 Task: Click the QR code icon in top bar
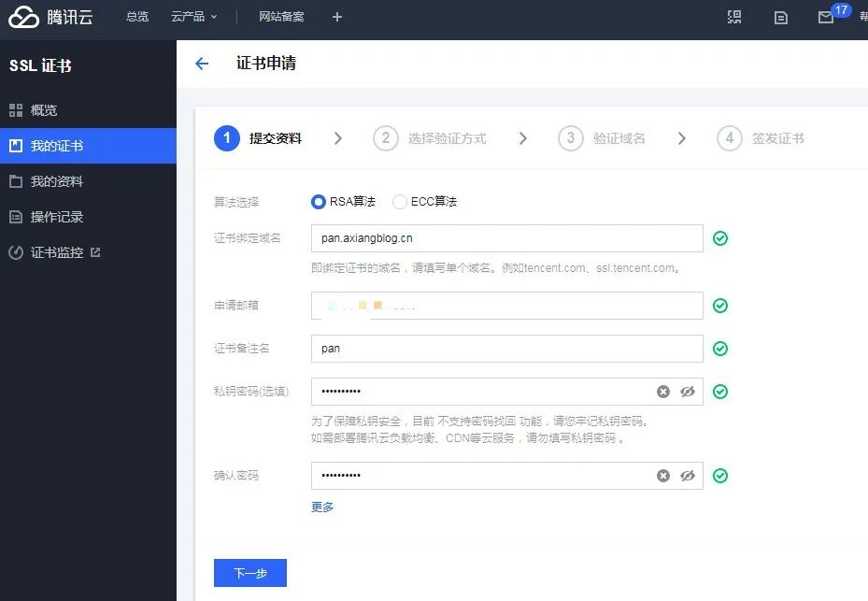coord(734,17)
